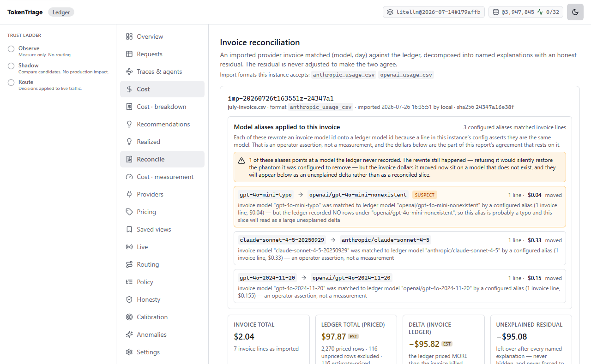The height and width of the screenshot is (364, 591).
Task: Click the activity pulse icon near 0/32
Action: (540, 12)
